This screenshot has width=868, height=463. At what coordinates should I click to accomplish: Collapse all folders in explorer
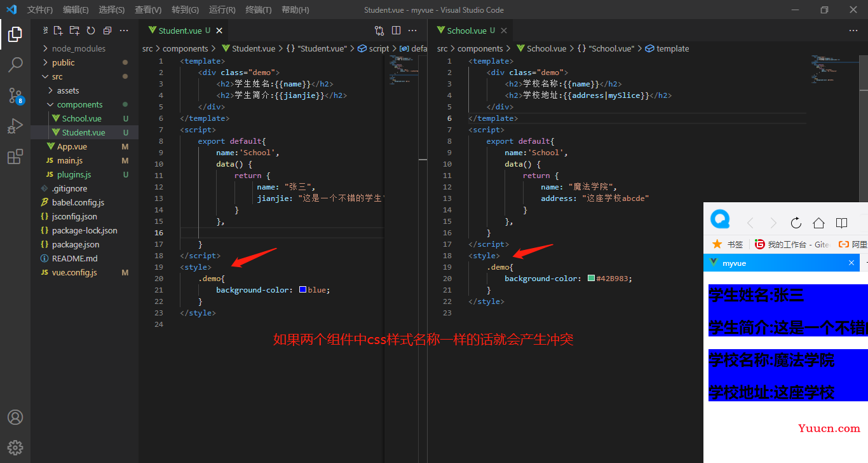pos(107,31)
